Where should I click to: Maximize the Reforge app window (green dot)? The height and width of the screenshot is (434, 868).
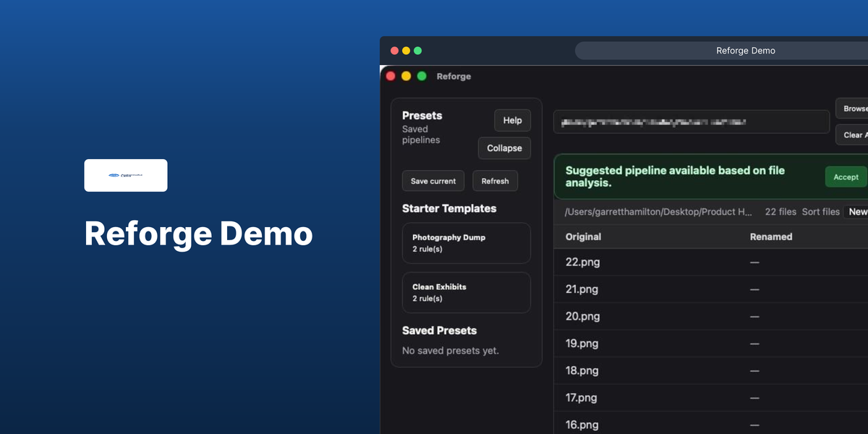point(422,76)
